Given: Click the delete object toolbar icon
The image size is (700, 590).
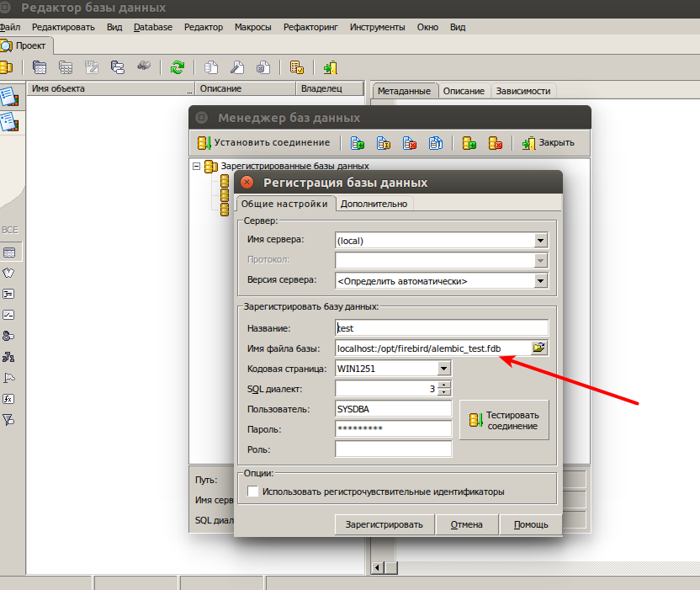Looking at the screenshot, I should tap(263, 67).
